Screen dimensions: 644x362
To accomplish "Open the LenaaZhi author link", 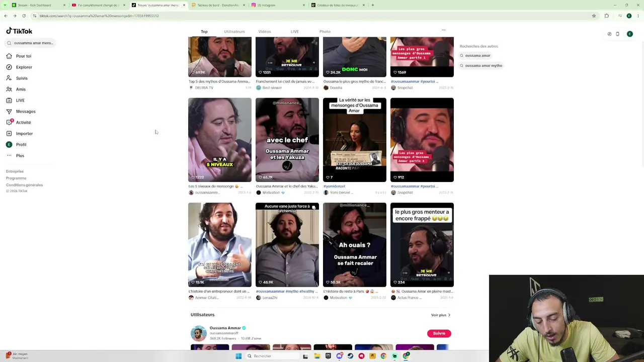I will click(270, 298).
